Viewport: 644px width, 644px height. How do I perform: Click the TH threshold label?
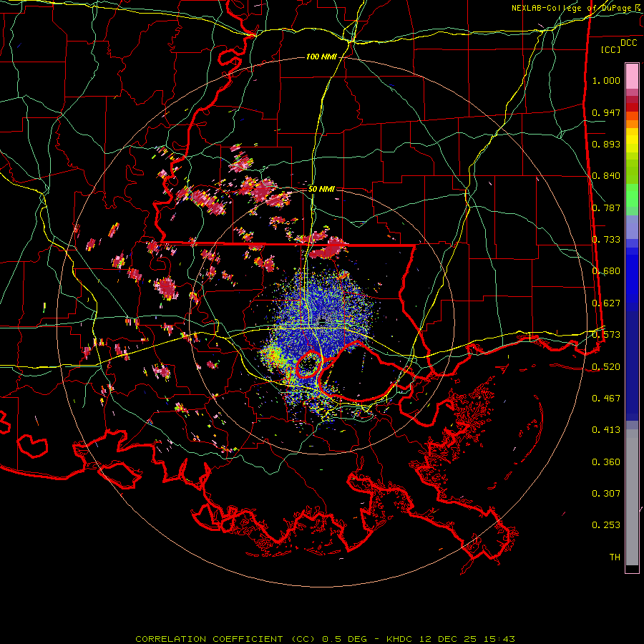tap(615, 557)
